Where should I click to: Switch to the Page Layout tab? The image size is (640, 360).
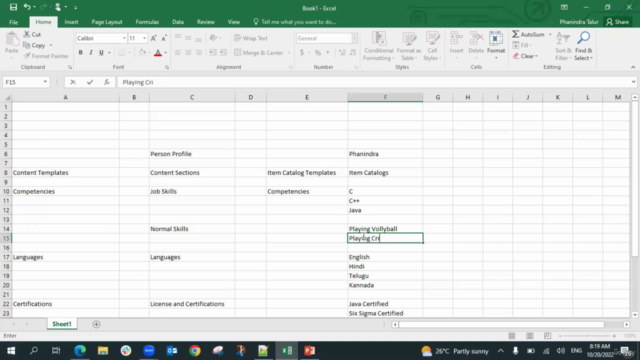pos(107,22)
